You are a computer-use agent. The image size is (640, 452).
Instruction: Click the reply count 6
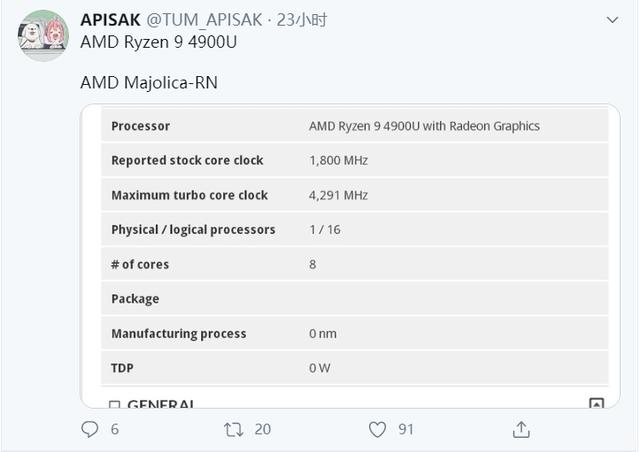pos(115,430)
